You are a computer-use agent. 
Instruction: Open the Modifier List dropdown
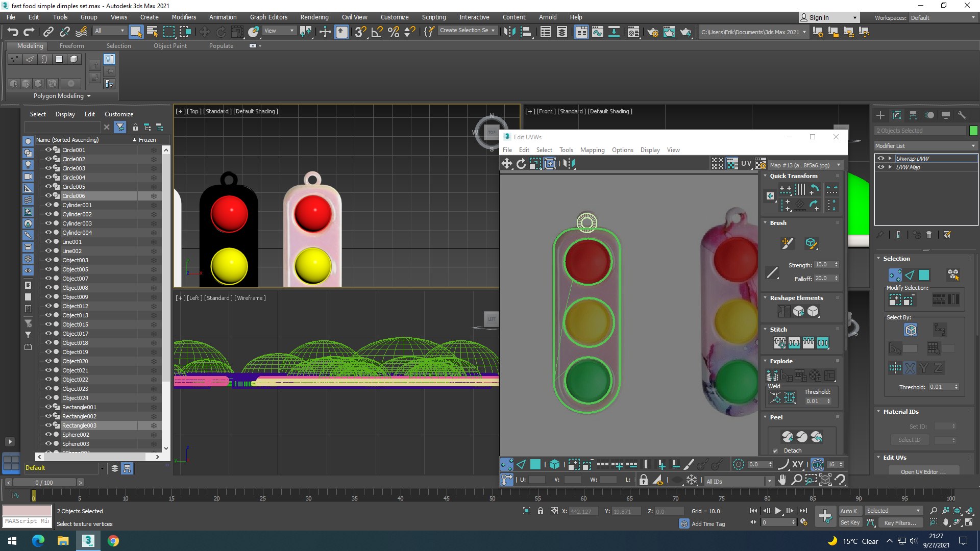coord(926,146)
